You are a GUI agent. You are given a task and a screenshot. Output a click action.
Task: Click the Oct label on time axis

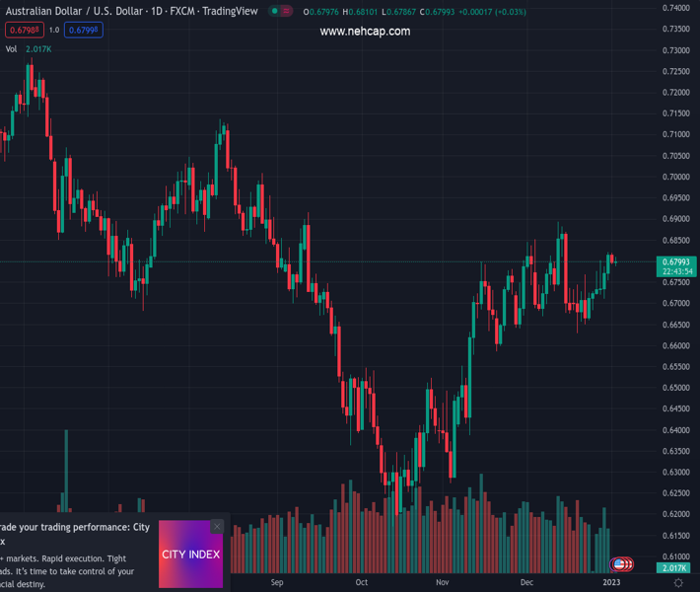[x=362, y=583]
